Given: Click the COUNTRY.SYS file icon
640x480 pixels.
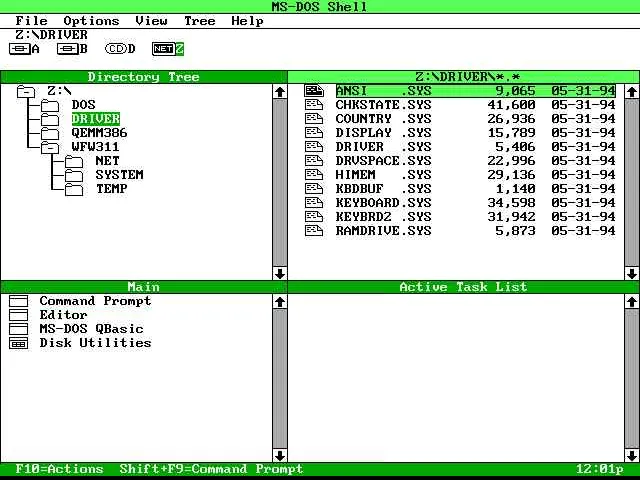Looking at the screenshot, I should pos(314,119).
